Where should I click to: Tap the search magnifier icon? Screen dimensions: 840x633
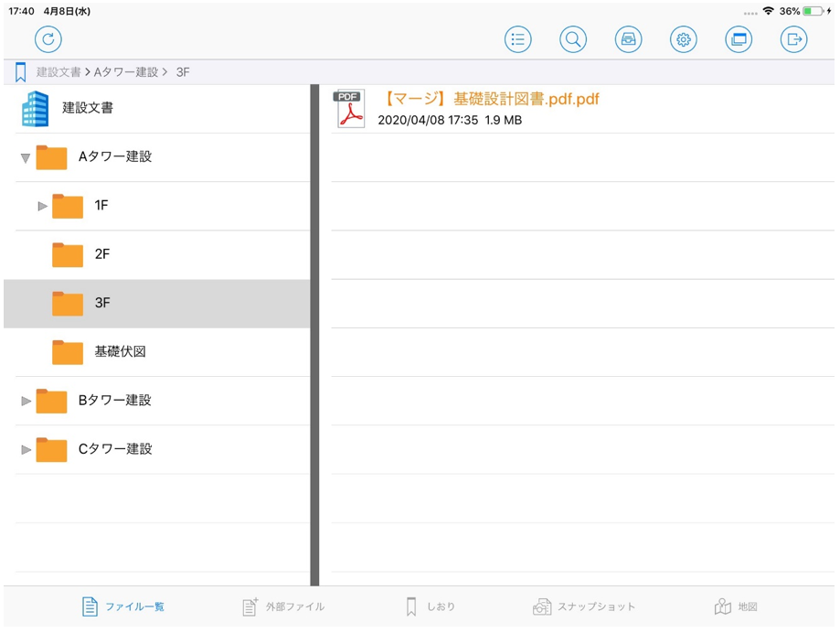point(573,39)
